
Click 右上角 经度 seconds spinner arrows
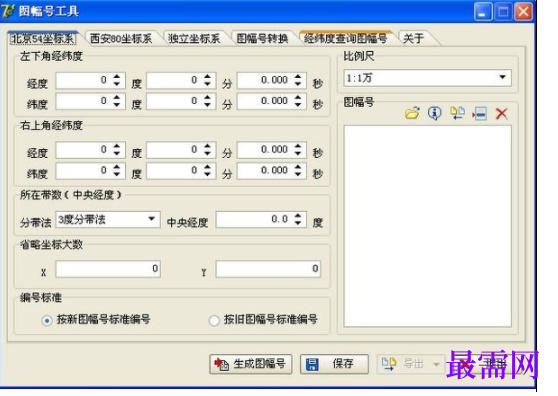(298, 149)
